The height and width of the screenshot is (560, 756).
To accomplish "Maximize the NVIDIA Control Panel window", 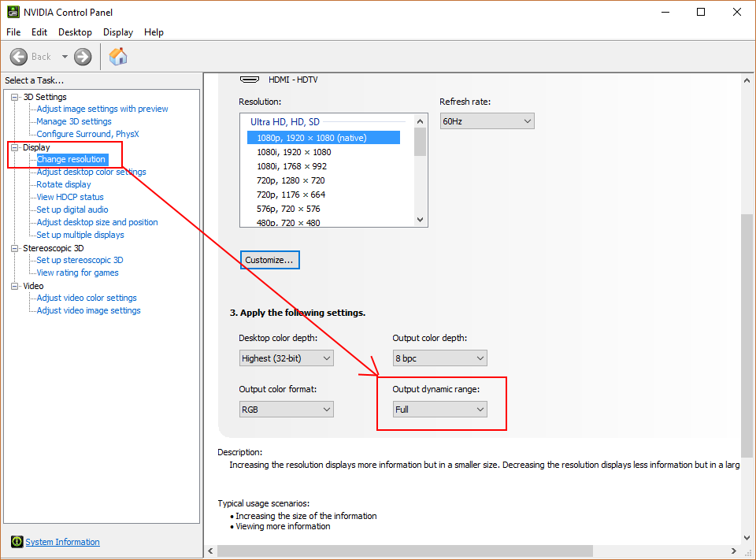I will click(701, 12).
